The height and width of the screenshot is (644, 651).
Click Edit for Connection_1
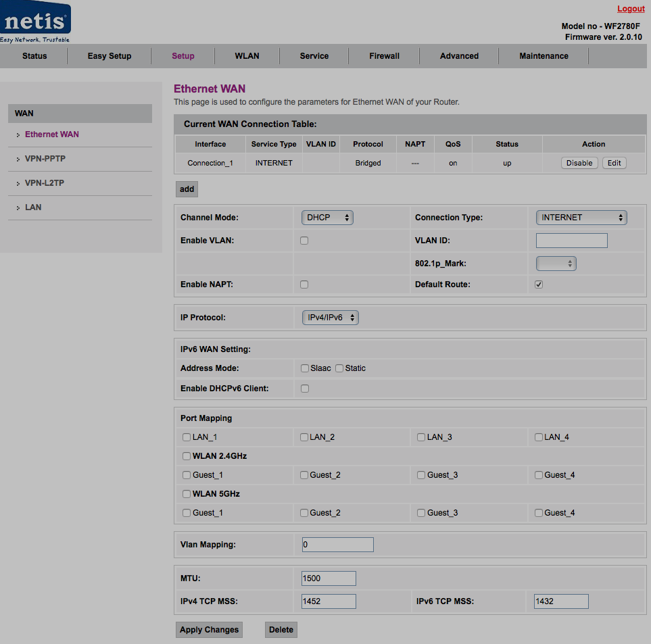(614, 163)
